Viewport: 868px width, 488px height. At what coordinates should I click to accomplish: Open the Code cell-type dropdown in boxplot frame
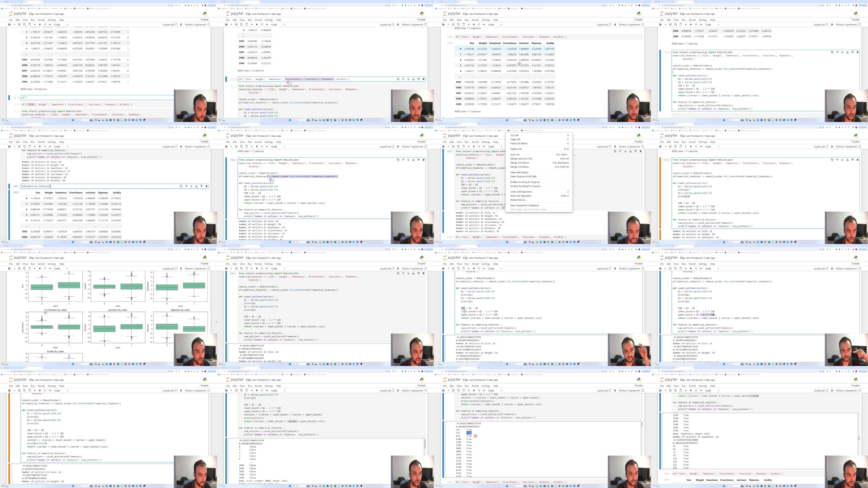[x=61, y=268]
